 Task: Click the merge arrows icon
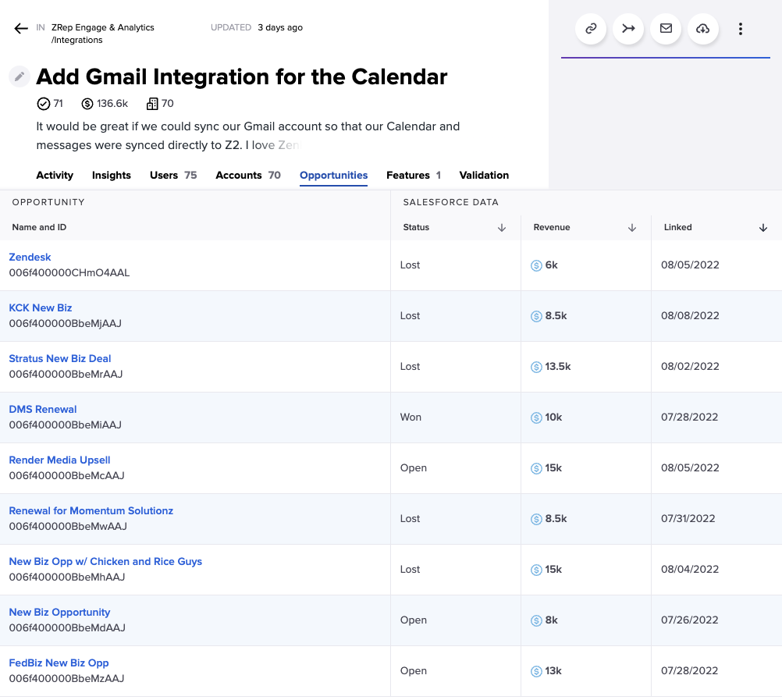[628, 29]
